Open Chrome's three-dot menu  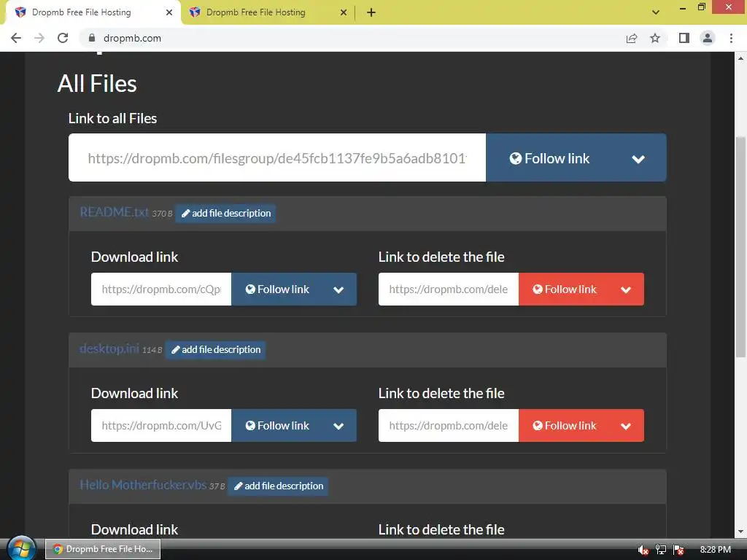(731, 38)
